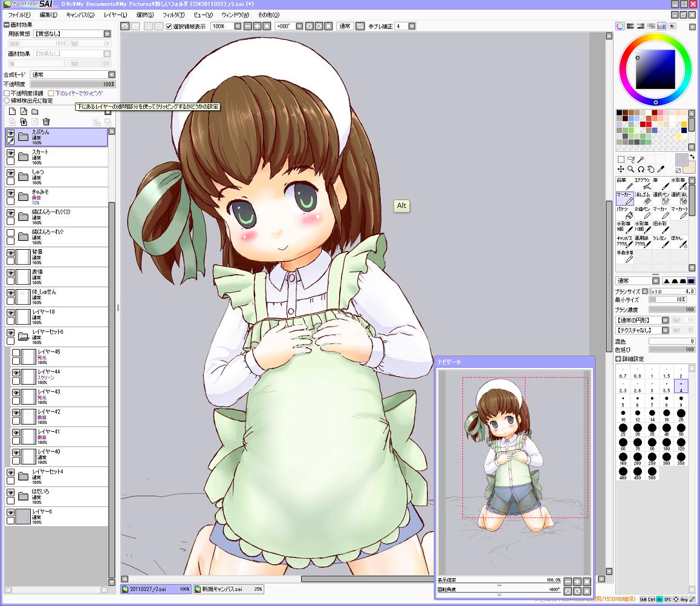The image size is (700, 606).
Task: Click the navigator preview thumbnail
Action: 514,473
